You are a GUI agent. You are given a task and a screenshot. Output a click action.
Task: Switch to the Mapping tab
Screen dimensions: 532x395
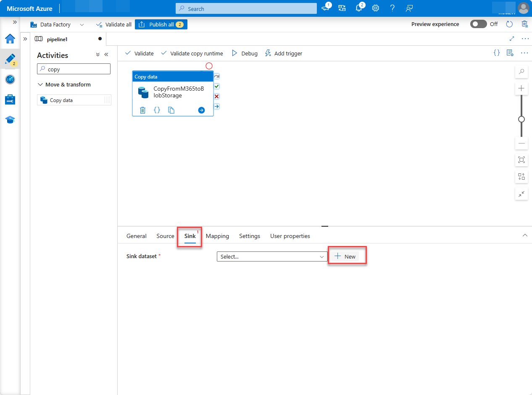217,236
